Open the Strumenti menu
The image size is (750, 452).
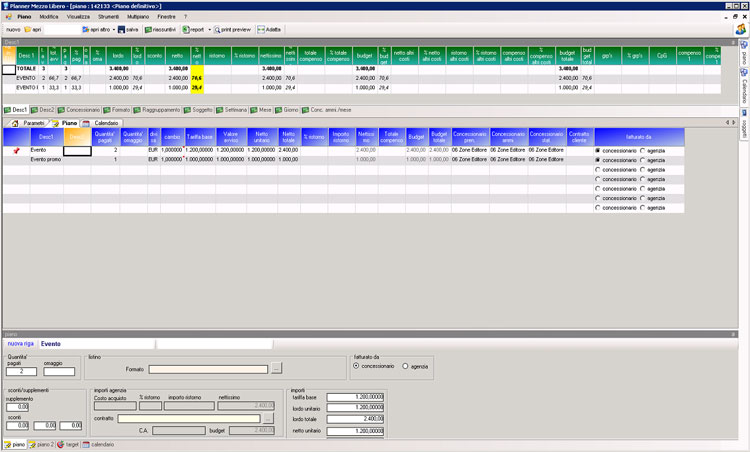[109, 17]
